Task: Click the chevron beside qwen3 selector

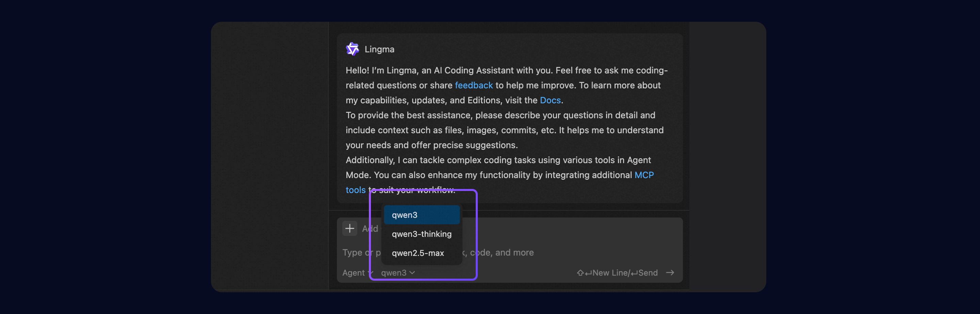Action: pos(412,273)
